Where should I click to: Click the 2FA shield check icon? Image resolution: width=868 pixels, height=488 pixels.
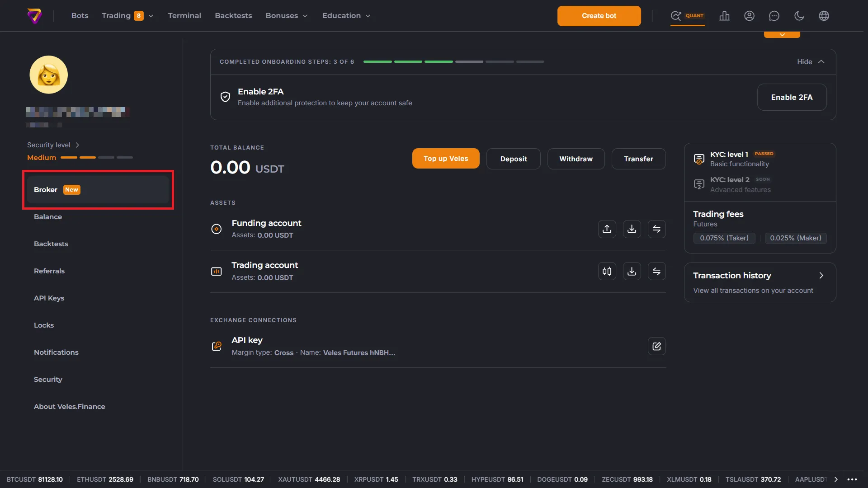pyautogui.click(x=225, y=97)
